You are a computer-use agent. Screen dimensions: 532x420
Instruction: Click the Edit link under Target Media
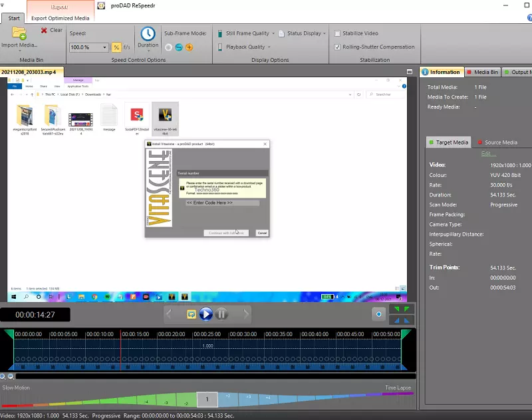click(488, 154)
